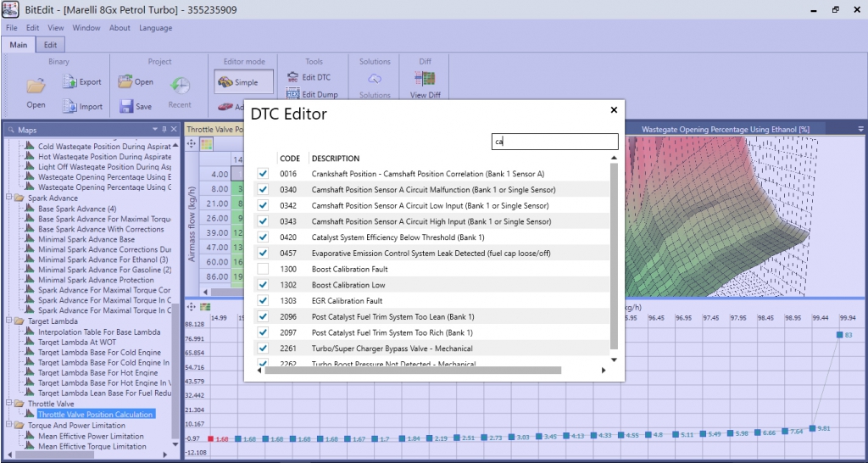868x463 pixels.
Task: Switch to the Edit ribbon tab
Action: (x=50, y=45)
